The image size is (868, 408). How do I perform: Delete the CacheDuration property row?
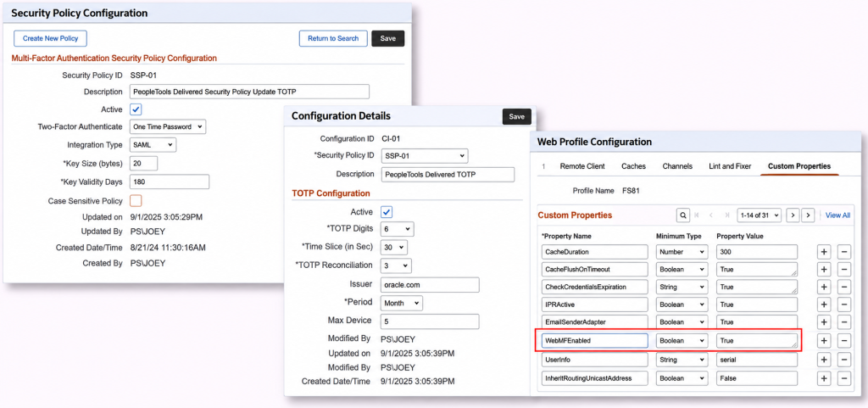pos(843,252)
